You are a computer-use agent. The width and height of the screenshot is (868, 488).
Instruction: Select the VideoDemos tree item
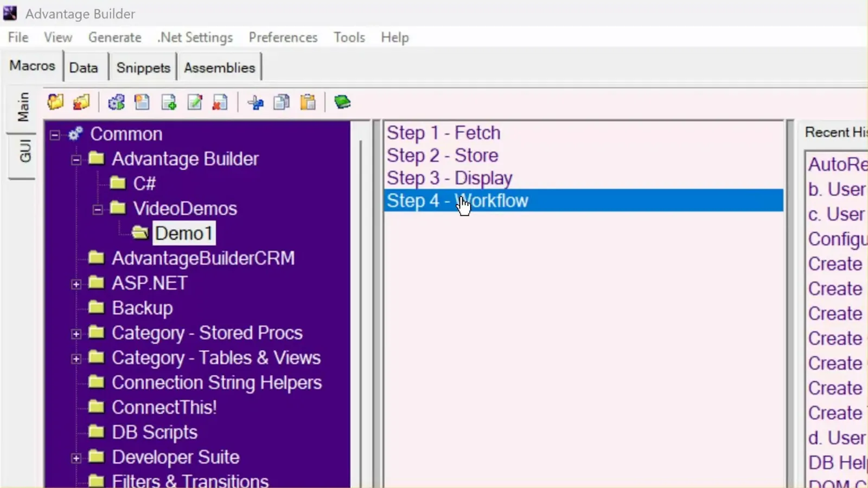pos(185,208)
